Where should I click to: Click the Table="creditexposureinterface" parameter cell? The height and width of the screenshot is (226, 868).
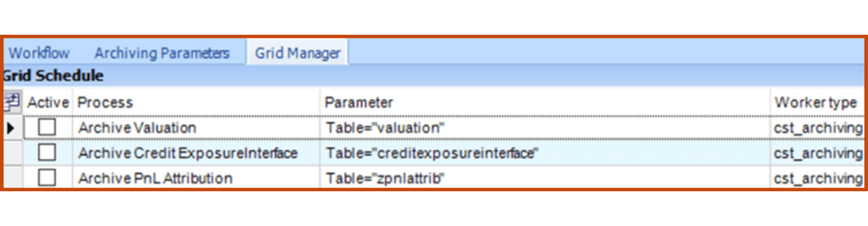[545, 153]
